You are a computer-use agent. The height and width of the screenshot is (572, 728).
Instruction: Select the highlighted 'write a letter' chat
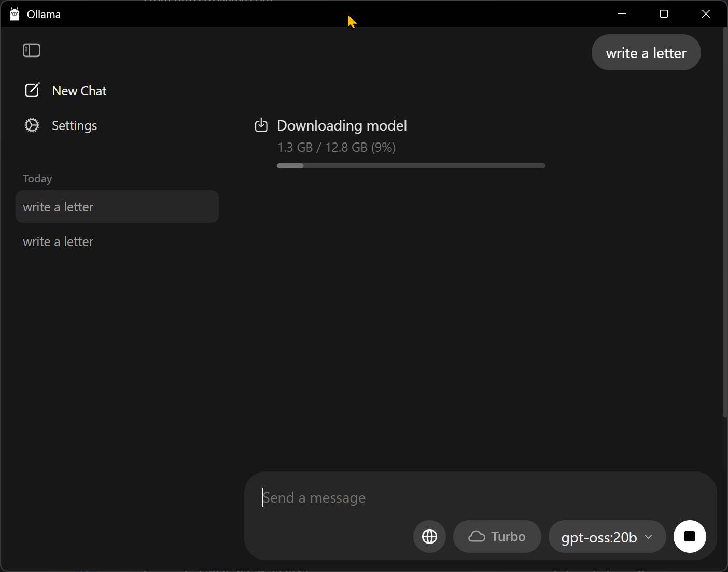(x=117, y=207)
